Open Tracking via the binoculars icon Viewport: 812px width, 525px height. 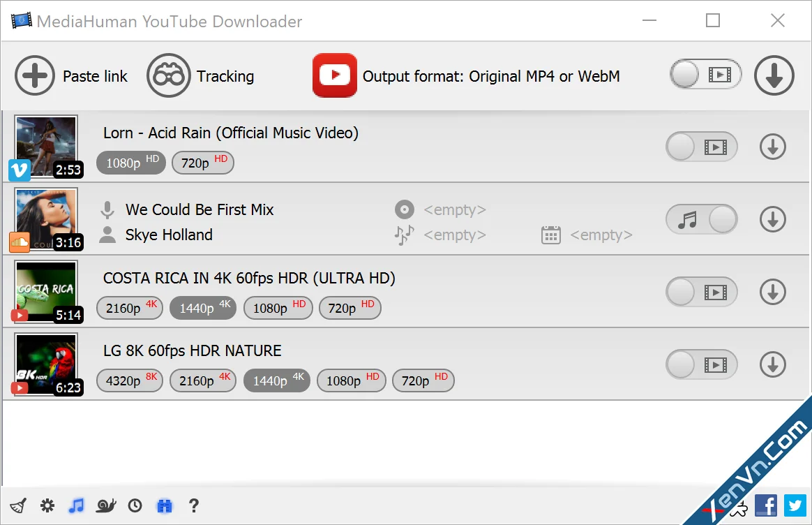click(x=168, y=75)
